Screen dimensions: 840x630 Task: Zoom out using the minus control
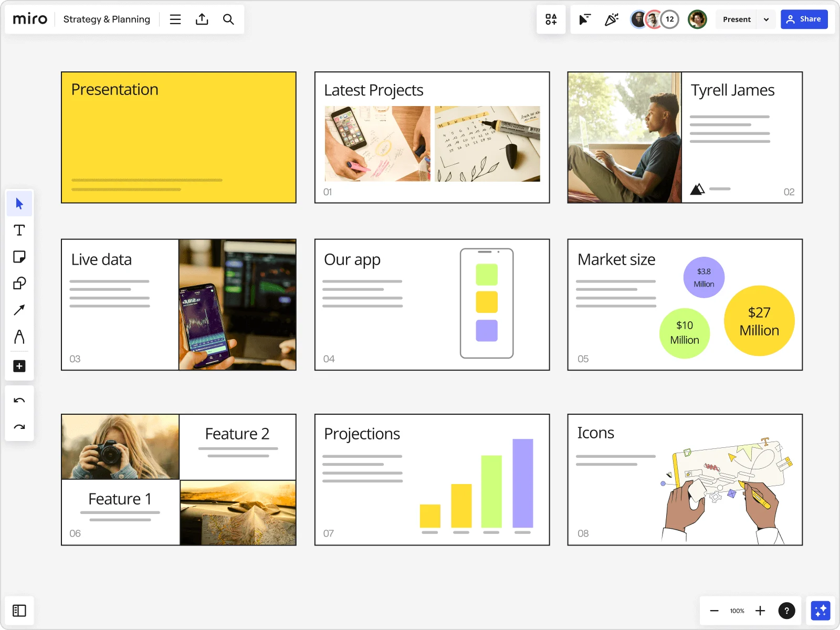tap(714, 611)
